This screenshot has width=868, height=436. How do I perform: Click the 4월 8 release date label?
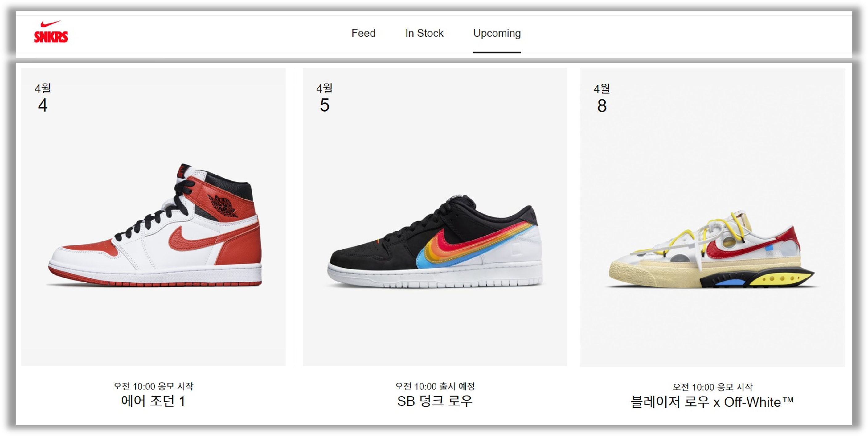[x=602, y=98]
